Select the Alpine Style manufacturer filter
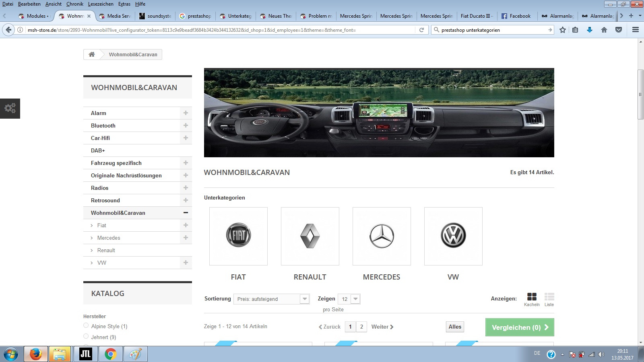644x362 pixels. (x=86, y=325)
